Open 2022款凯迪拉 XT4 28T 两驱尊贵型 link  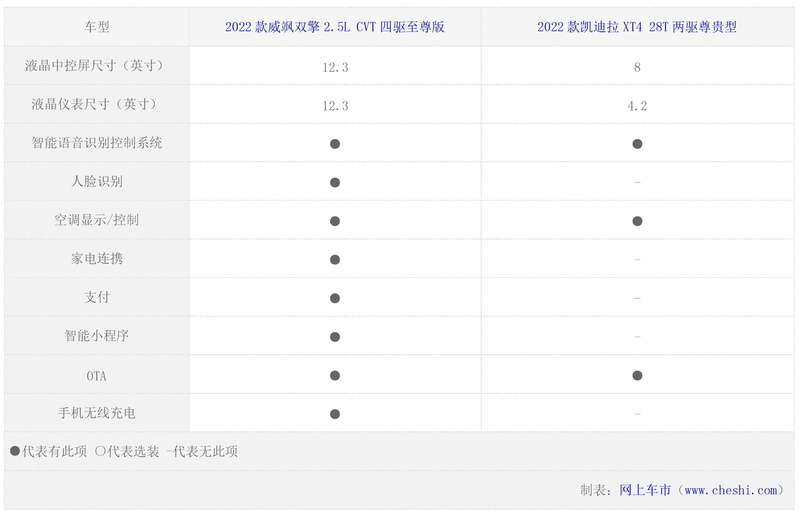click(x=637, y=27)
